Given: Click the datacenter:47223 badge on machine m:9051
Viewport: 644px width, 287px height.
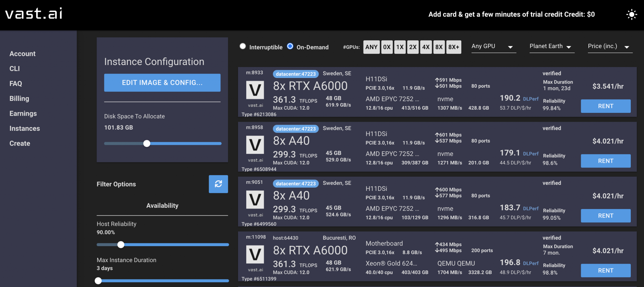Looking at the screenshot, I should (x=295, y=183).
